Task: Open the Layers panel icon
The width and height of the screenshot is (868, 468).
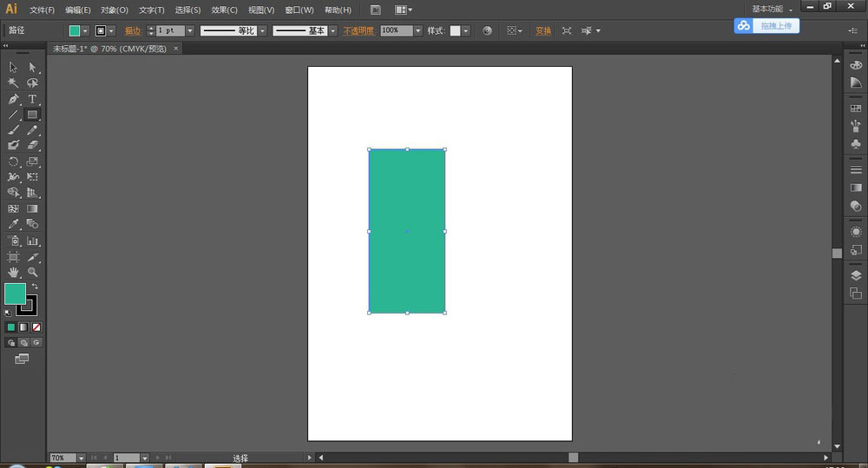Action: (856, 276)
